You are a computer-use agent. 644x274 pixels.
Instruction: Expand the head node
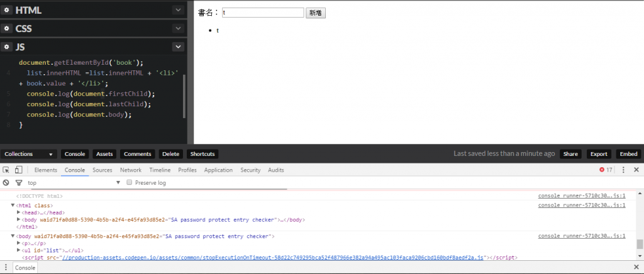[x=18, y=212]
